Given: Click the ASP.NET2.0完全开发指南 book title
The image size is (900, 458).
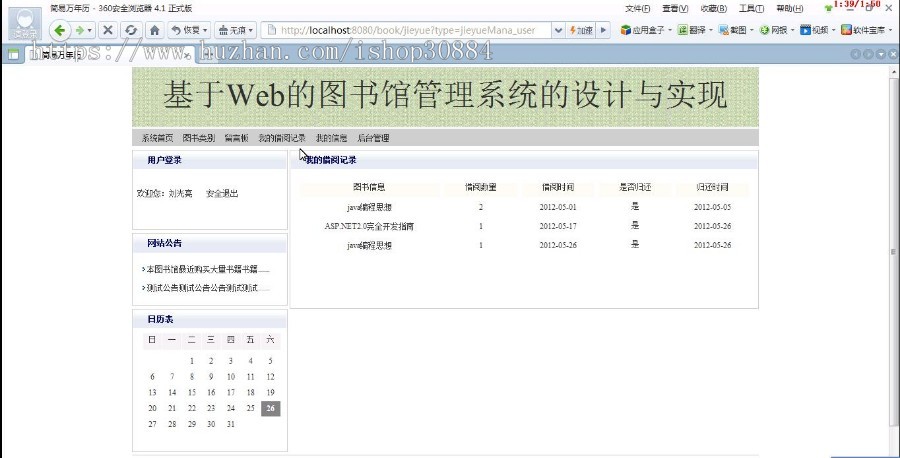Looking at the screenshot, I should (369, 226).
